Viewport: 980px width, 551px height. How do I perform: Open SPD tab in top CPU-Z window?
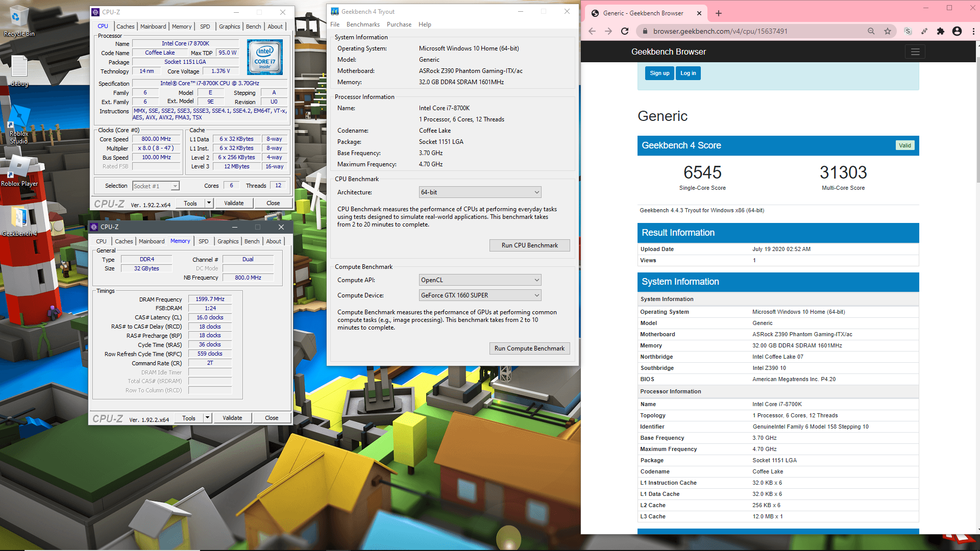[x=205, y=27]
